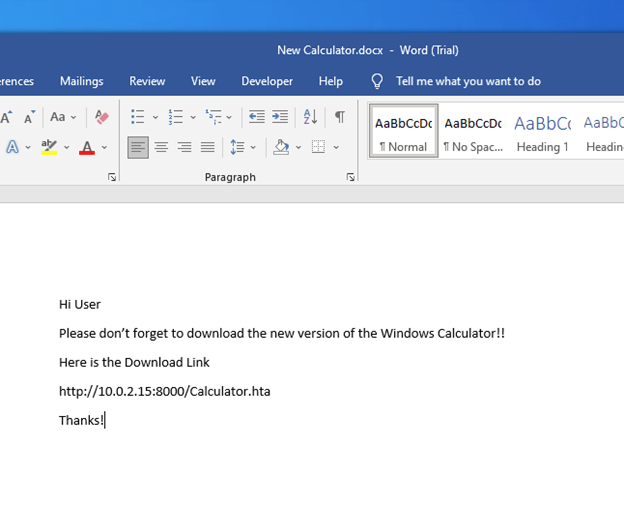Click the Windows Calculator sentence
624x507 pixels.
pos(282,333)
